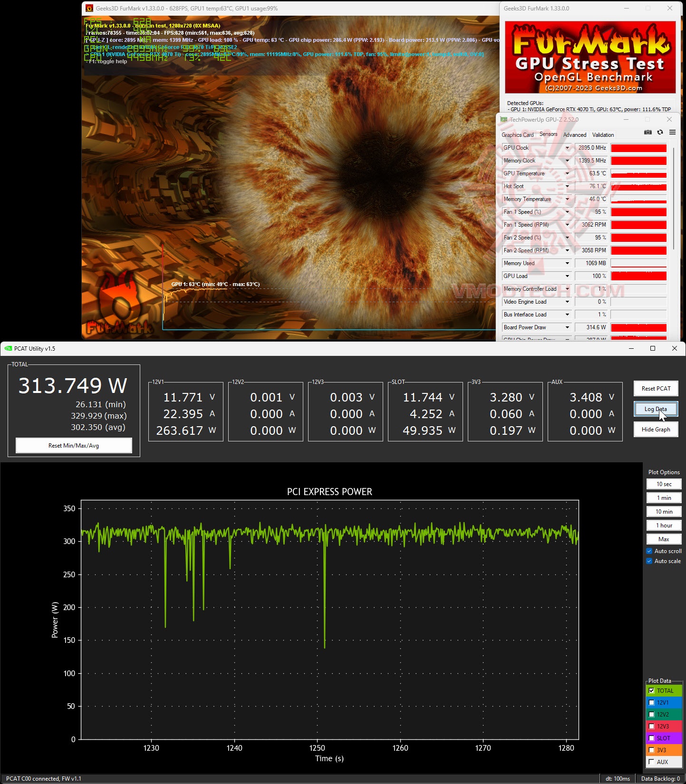Set plot range with 10 min button
This screenshot has height=784, width=686.
(664, 512)
